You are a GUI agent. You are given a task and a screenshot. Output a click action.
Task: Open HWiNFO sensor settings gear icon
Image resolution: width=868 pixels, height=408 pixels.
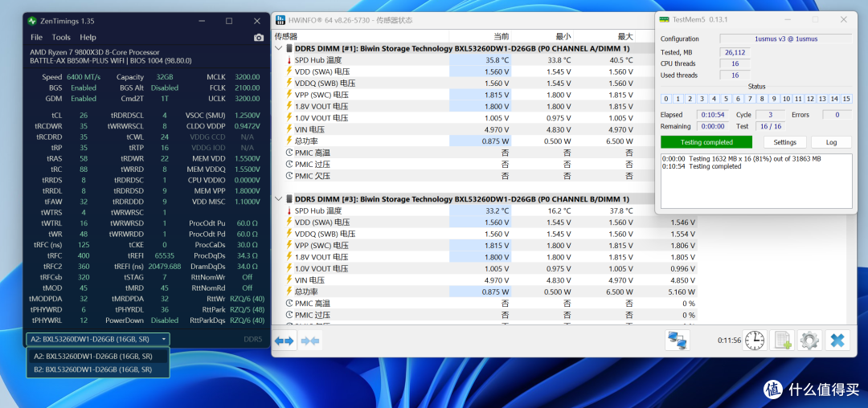[x=809, y=341]
